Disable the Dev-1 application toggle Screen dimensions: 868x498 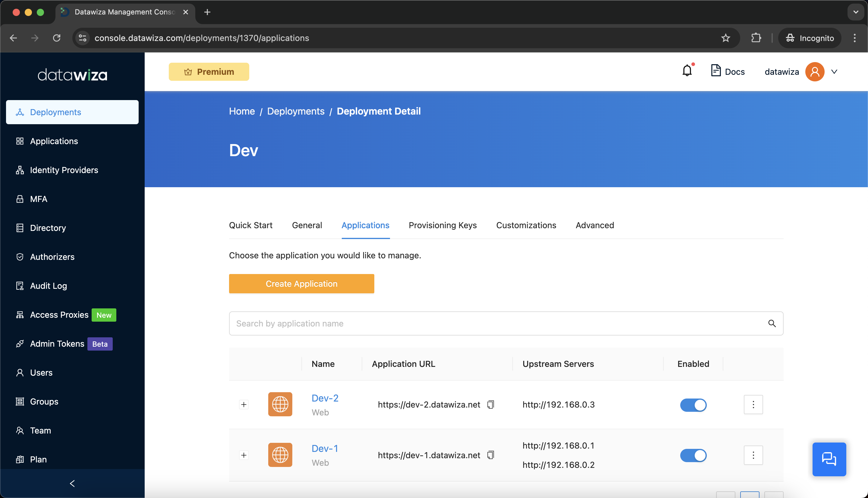(693, 455)
